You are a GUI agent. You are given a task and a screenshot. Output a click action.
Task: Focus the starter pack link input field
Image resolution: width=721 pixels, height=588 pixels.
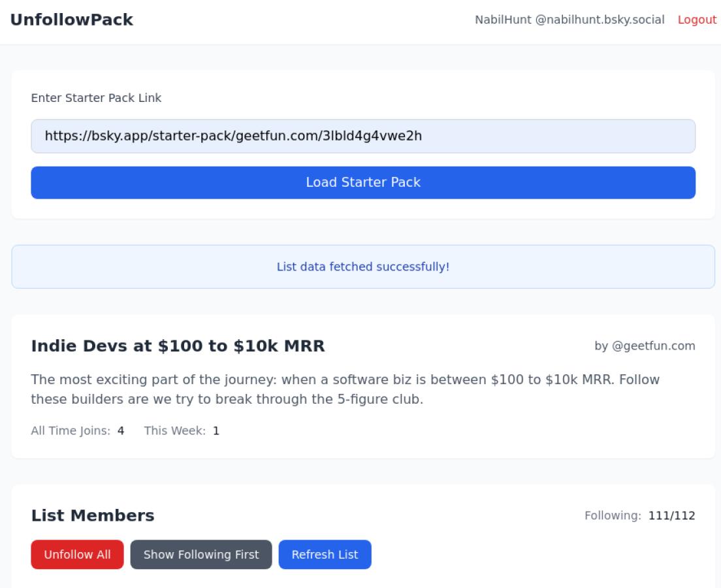tap(363, 136)
